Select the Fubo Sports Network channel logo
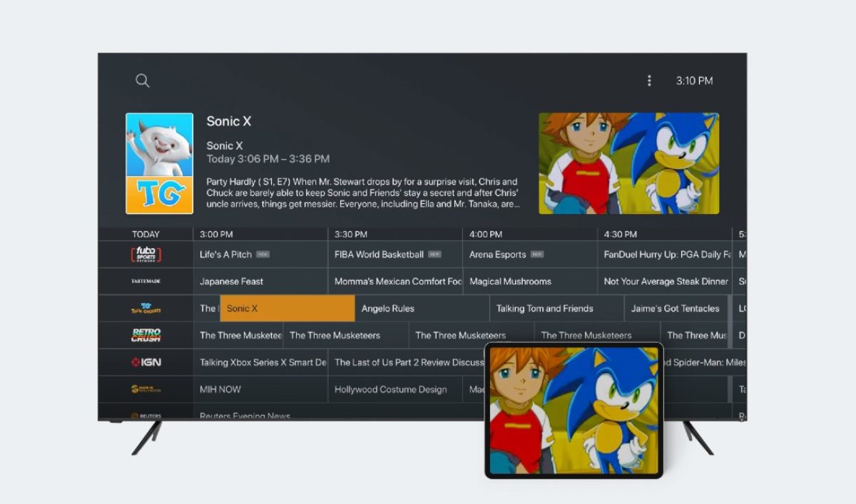856x504 pixels. [x=146, y=254]
